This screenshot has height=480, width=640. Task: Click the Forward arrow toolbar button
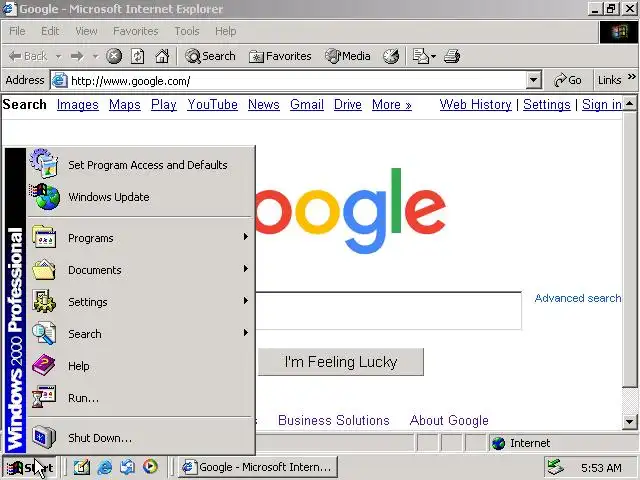tap(76, 56)
